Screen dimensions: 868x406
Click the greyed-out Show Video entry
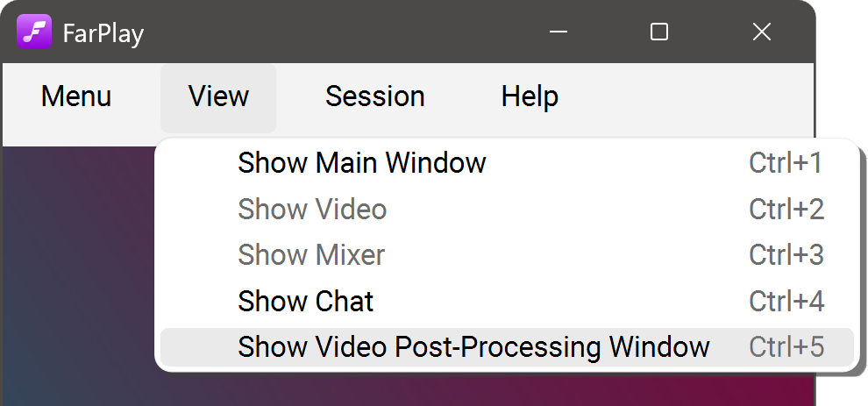[x=312, y=210]
